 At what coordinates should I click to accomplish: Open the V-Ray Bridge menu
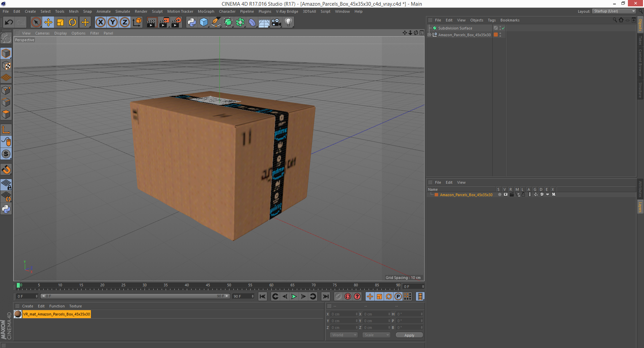pyautogui.click(x=287, y=11)
